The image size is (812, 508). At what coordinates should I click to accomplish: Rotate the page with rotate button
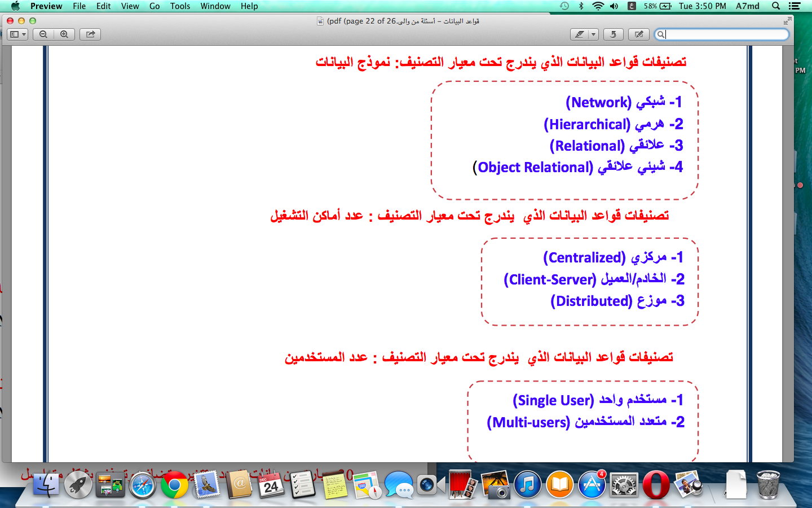click(613, 34)
